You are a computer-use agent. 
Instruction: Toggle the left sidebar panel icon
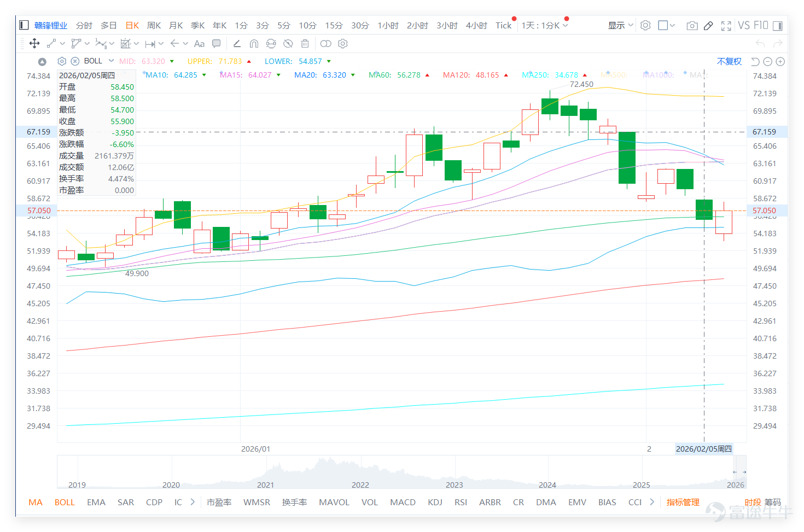click(x=24, y=25)
